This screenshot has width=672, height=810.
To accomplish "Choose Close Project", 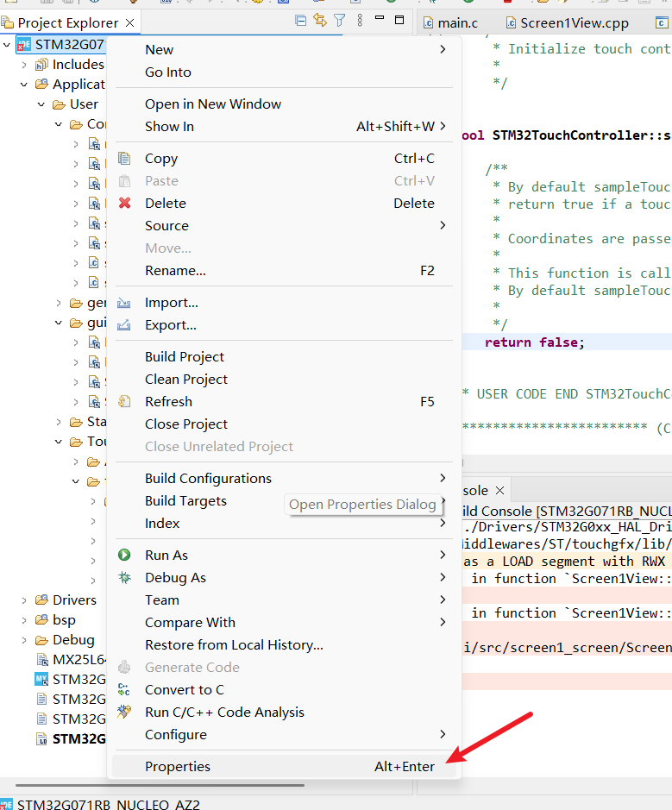I will pos(284,424).
